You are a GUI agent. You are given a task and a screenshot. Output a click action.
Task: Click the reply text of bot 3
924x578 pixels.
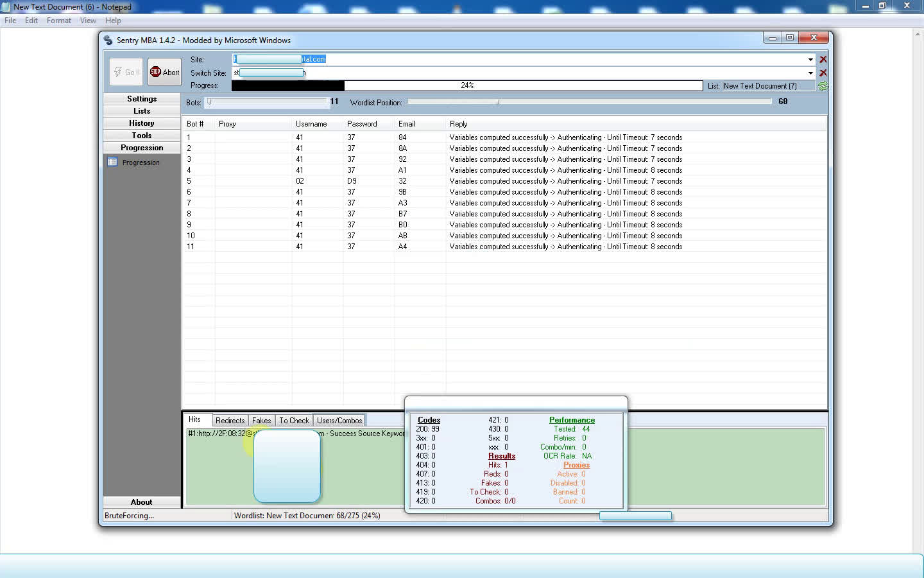(x=565, y=159)
